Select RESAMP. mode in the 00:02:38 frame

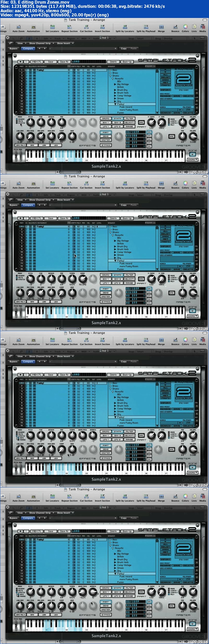click(21, 276)
